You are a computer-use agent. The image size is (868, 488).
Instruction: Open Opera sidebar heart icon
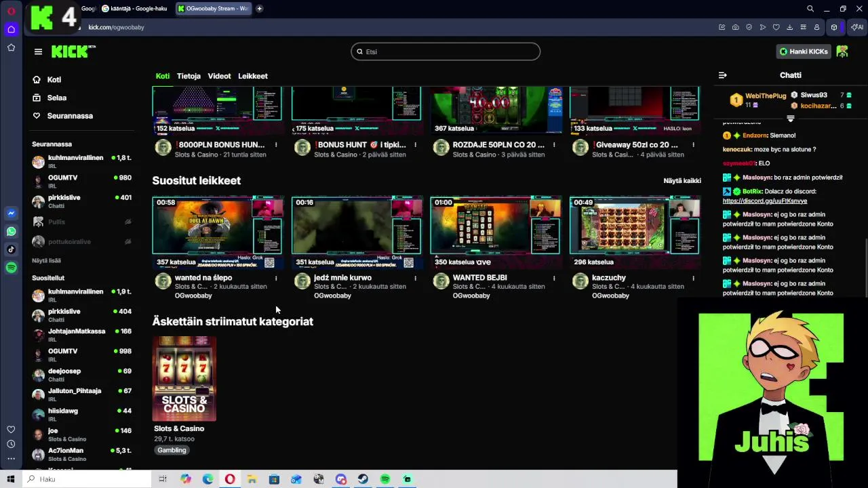[11, 430]
